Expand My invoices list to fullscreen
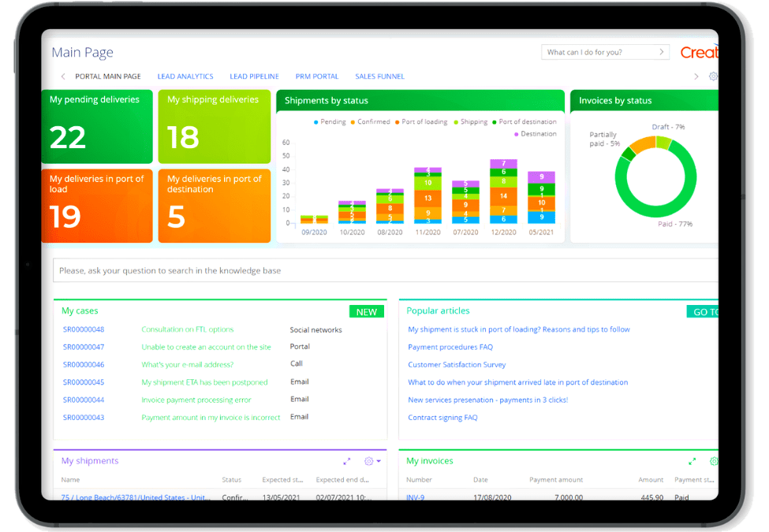The image size is (769, 532). 692,461
